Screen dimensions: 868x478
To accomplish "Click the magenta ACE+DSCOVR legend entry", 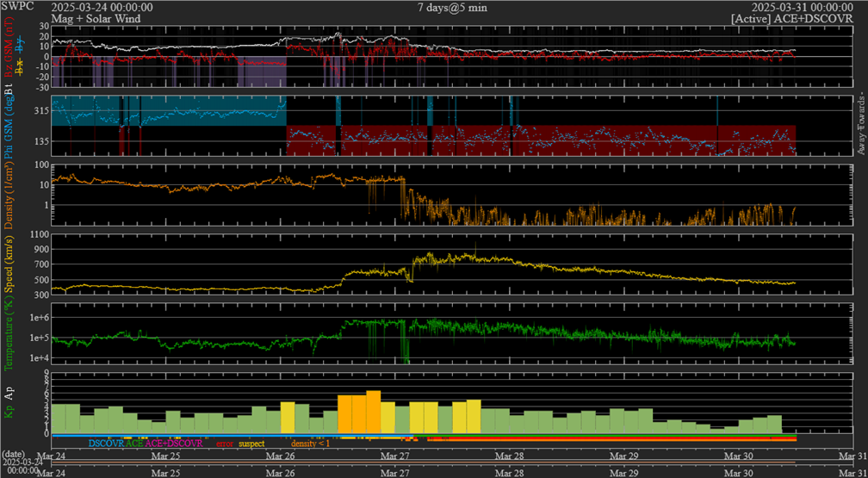I will pyautogui.click(x=174, y=443).
